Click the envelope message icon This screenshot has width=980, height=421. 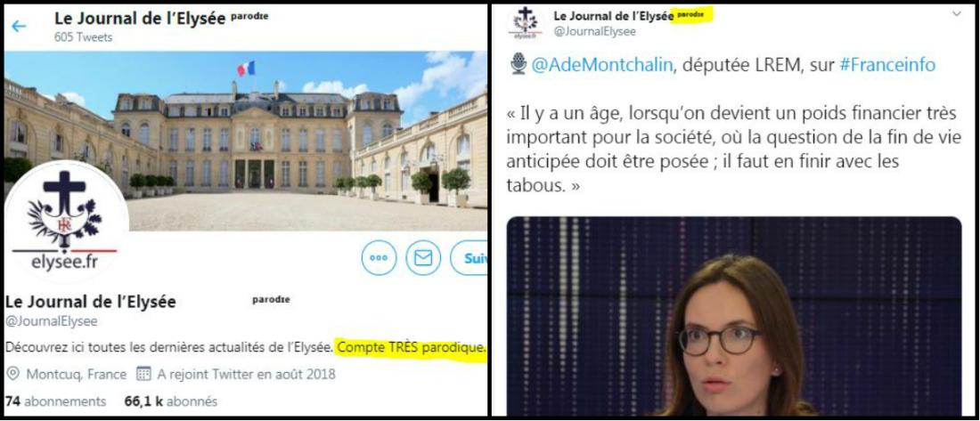click(423, 257)
